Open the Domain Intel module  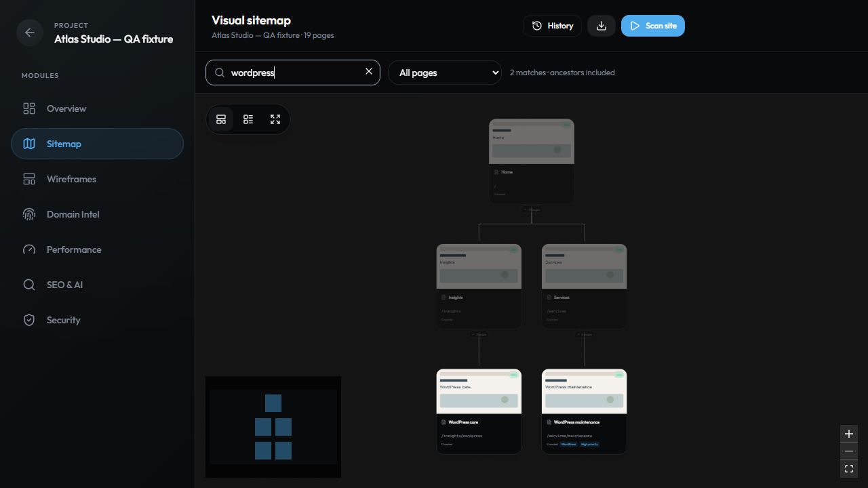[x=97, y=214]
